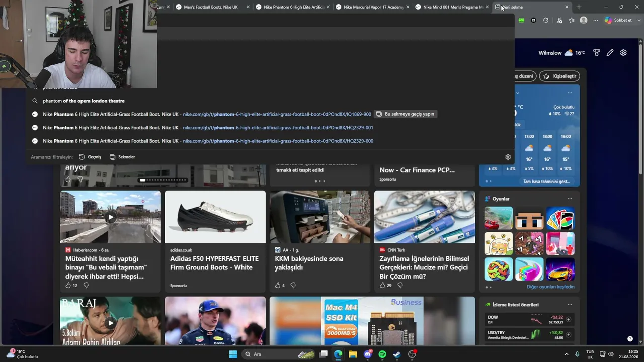Click the Copilot Sohbet et button

(x=618, y=20)
